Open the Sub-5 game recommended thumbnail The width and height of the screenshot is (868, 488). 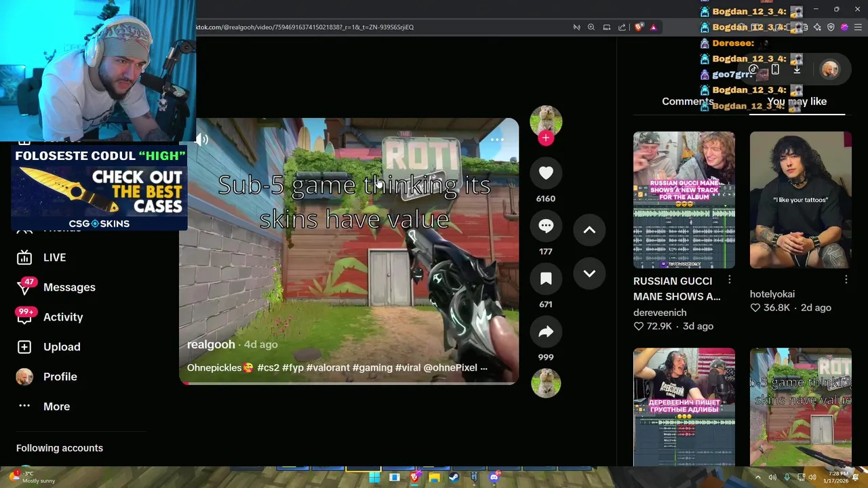coord(801,407)
